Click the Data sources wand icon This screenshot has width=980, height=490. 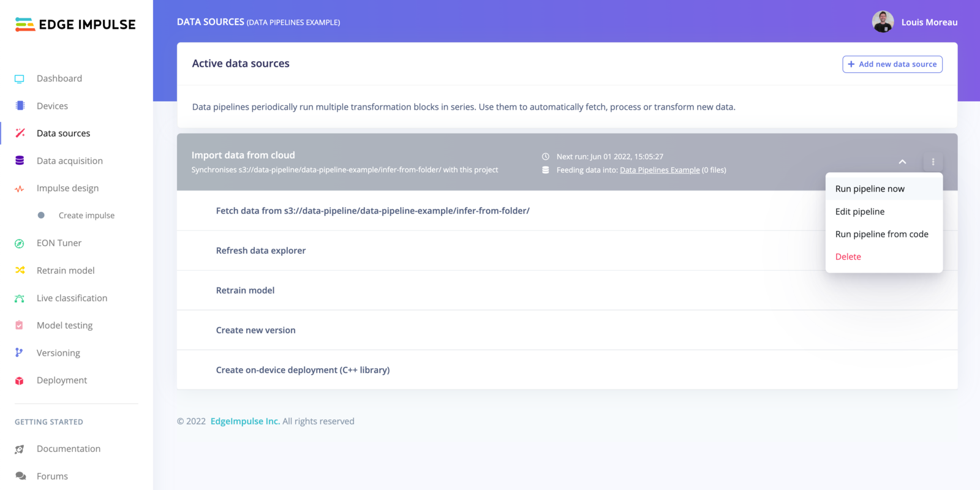[x=20, y=133]
